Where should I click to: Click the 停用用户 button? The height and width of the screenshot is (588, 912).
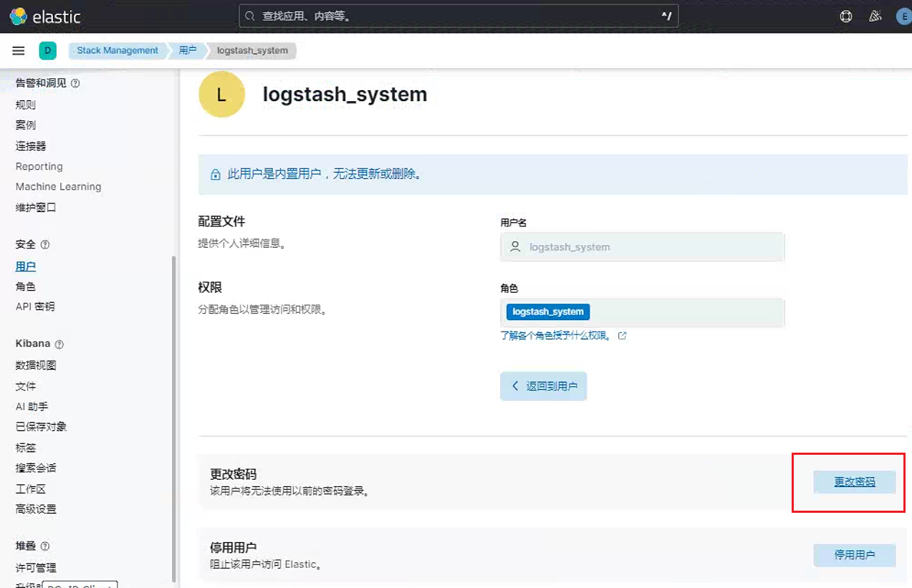coord(855,555)
